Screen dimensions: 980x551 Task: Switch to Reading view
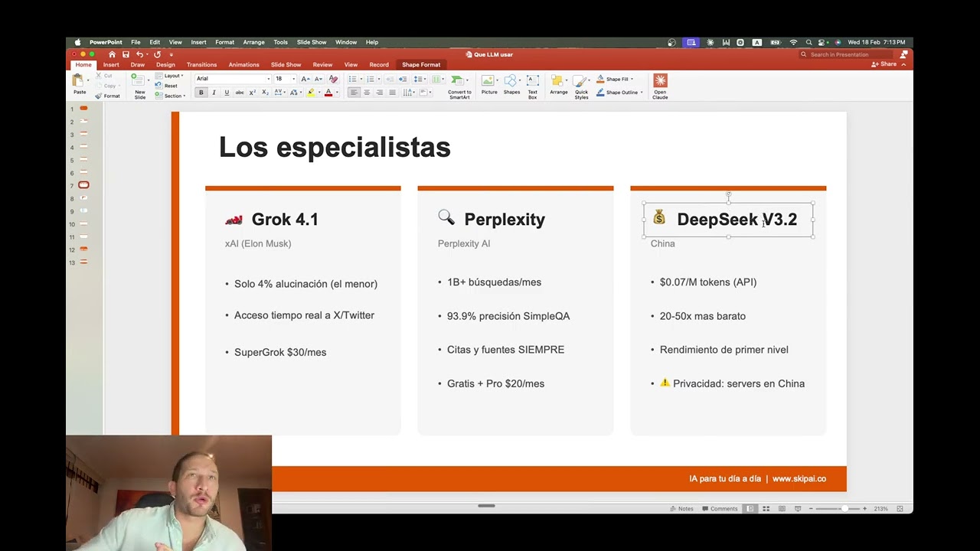(782, 508)
